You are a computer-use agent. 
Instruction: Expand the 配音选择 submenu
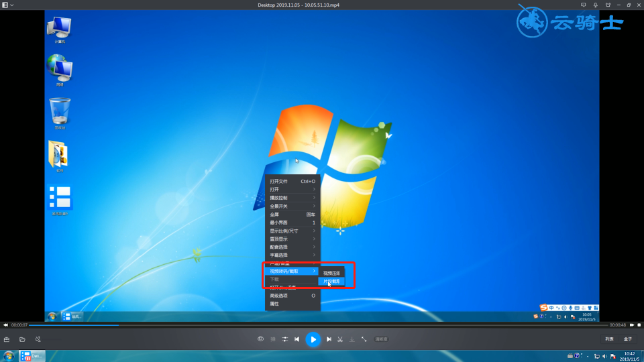pos(292,247)
